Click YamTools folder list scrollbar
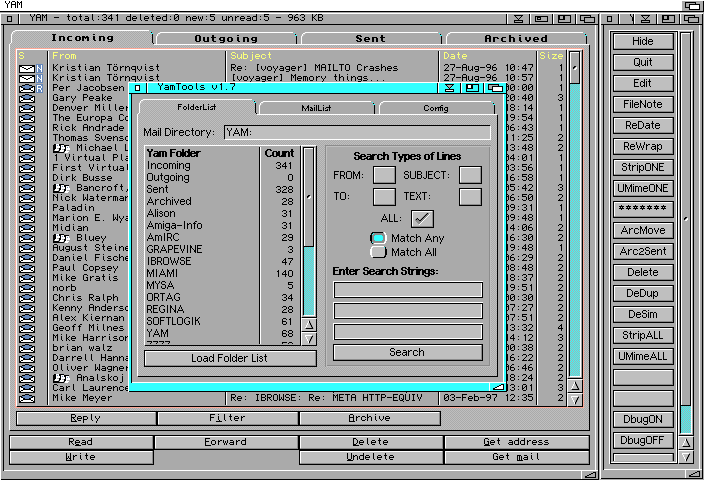 (x=309, y=232)
